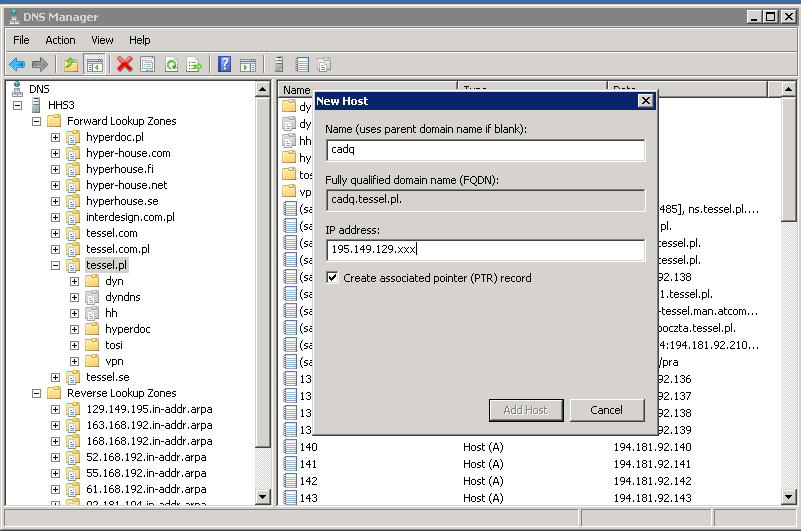Click the 129.149.195.in-addr.arpa zone icon
801x531 pixels.
point(73,409)
